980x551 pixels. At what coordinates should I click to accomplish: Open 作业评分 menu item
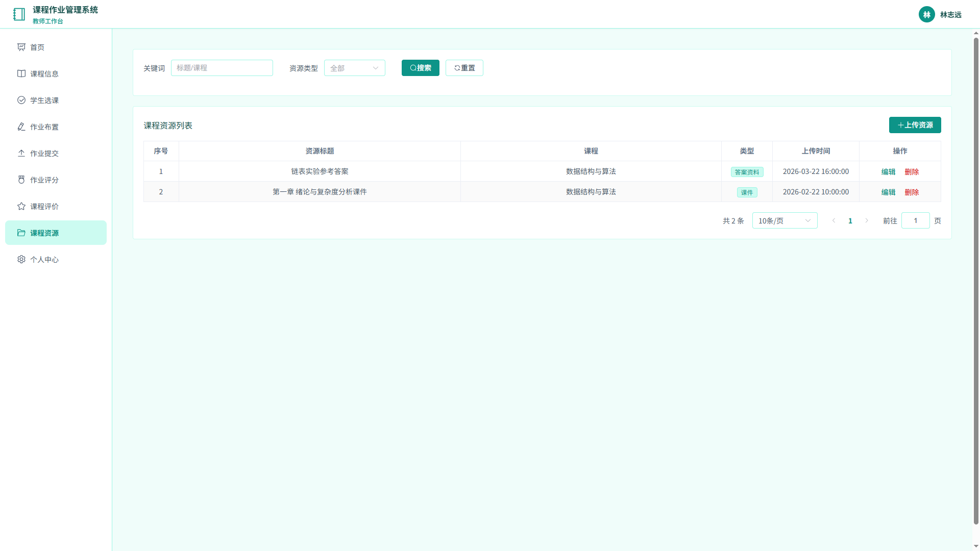point(56,180)
